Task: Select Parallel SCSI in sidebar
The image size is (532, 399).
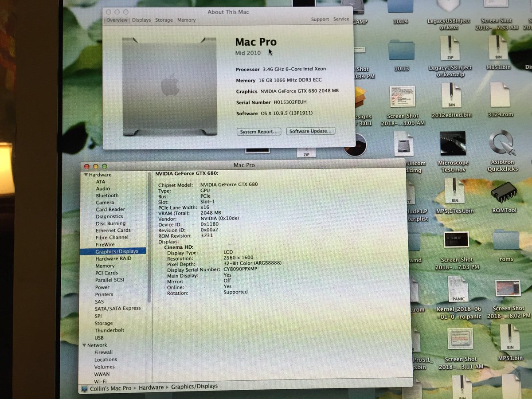Action: (110, 280)
